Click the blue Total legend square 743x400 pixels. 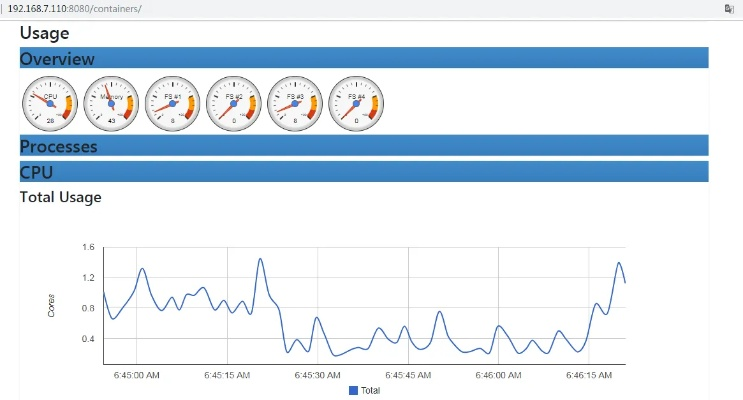(353, 390)
